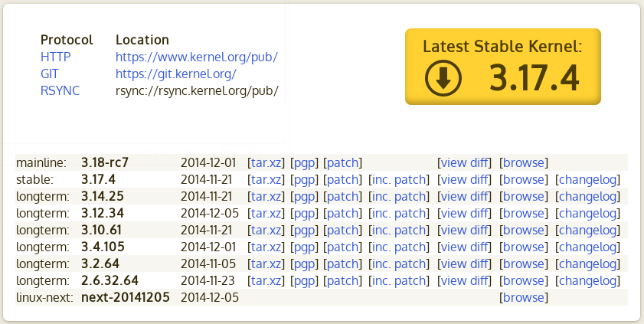Open the GIT protocol link

49,74
